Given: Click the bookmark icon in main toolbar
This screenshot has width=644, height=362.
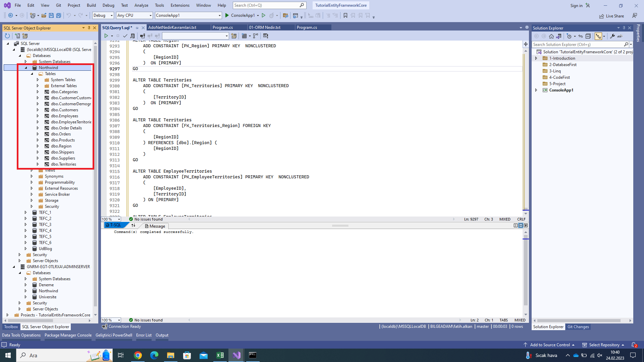Looking at the screenshot, I should tap(345, 15).
